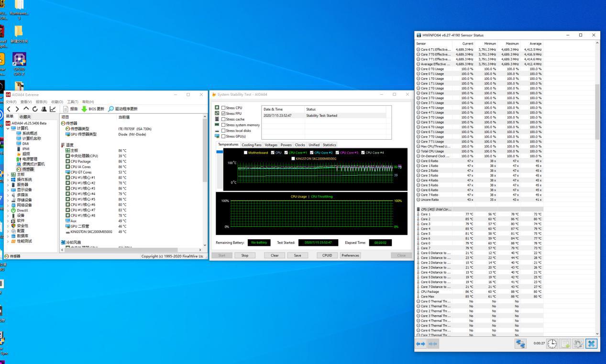Toggle the Motherboard graph checkbox
606x364 pixels.
click(x=246, y=153)
